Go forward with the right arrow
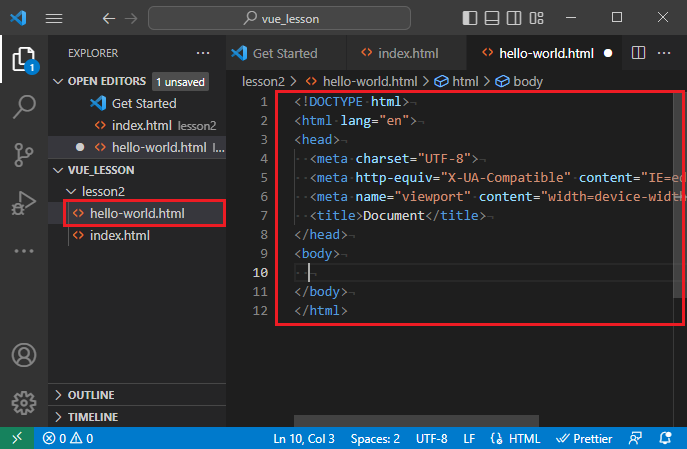This screenshot has width=687, height=449. (131, 18)
